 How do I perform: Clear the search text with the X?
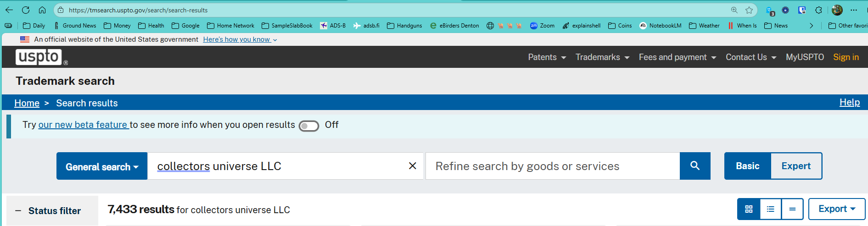click(413, 166)
